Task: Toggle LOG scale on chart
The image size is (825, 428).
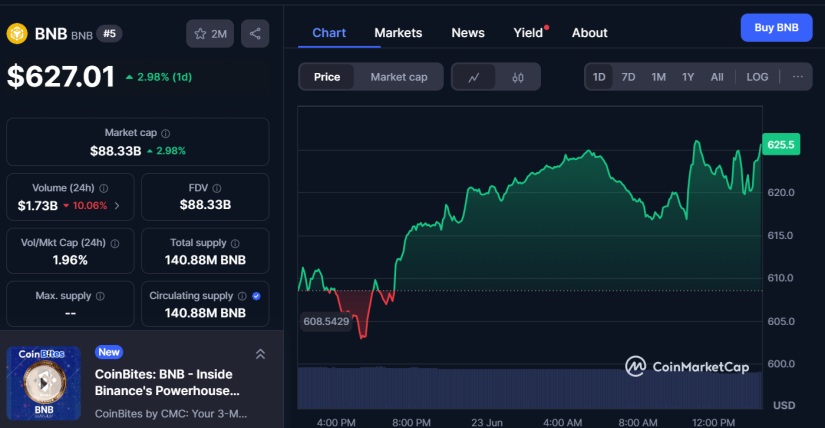Action: [757, 77]
